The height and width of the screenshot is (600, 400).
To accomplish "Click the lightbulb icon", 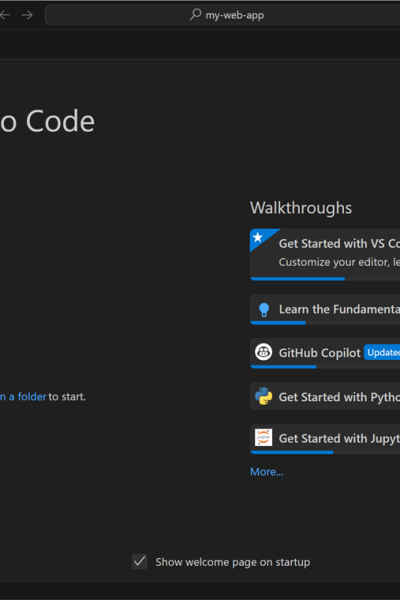I will coord(264,310).
